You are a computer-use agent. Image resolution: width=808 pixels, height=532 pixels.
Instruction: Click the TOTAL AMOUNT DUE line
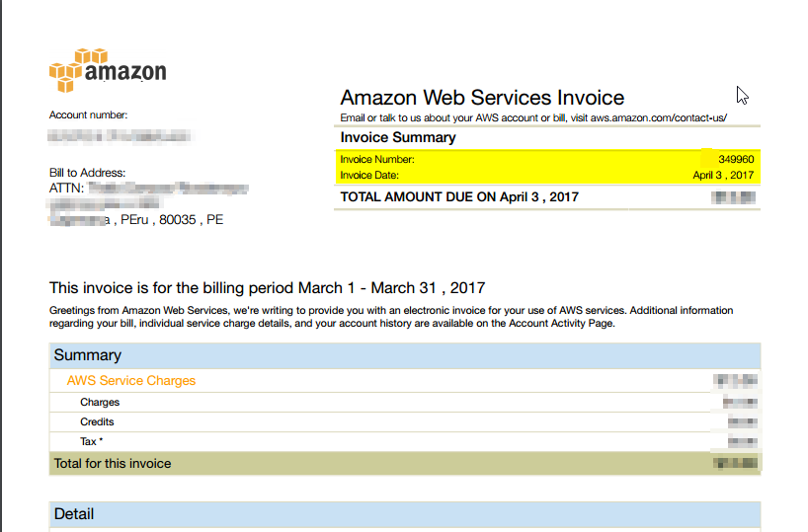click(459, 196)
